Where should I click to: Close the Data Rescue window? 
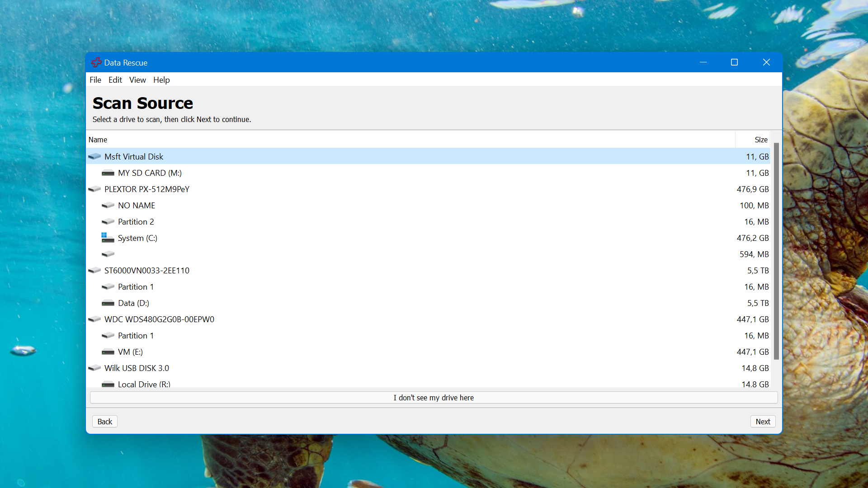[766, 62]
